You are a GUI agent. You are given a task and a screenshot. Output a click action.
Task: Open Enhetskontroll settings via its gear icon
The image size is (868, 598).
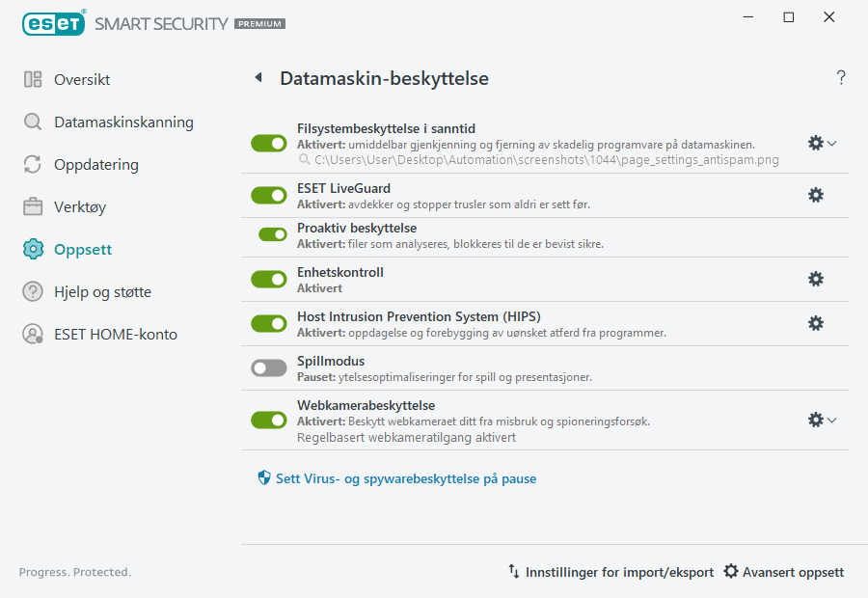(815, 279)
